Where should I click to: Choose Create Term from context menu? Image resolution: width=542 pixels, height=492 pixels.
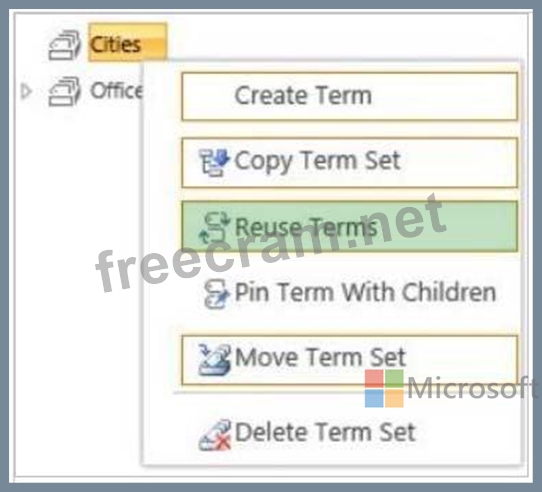coord(349,96)
